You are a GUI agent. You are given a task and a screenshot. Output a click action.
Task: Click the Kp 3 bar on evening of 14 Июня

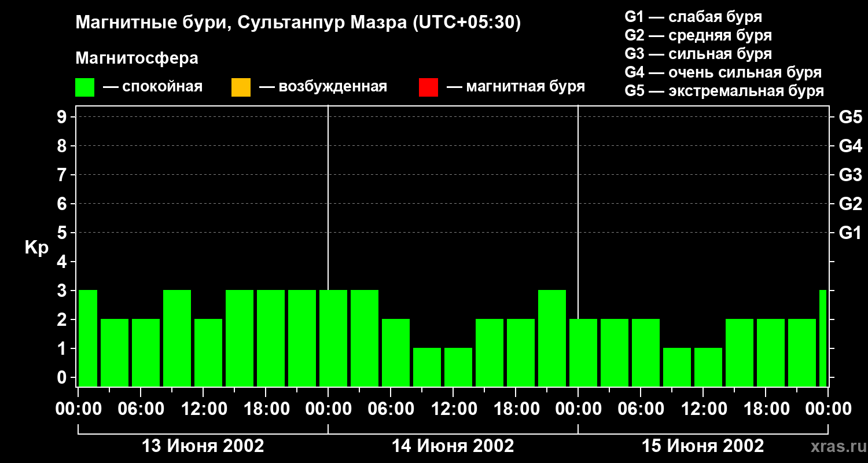[552, 338]
